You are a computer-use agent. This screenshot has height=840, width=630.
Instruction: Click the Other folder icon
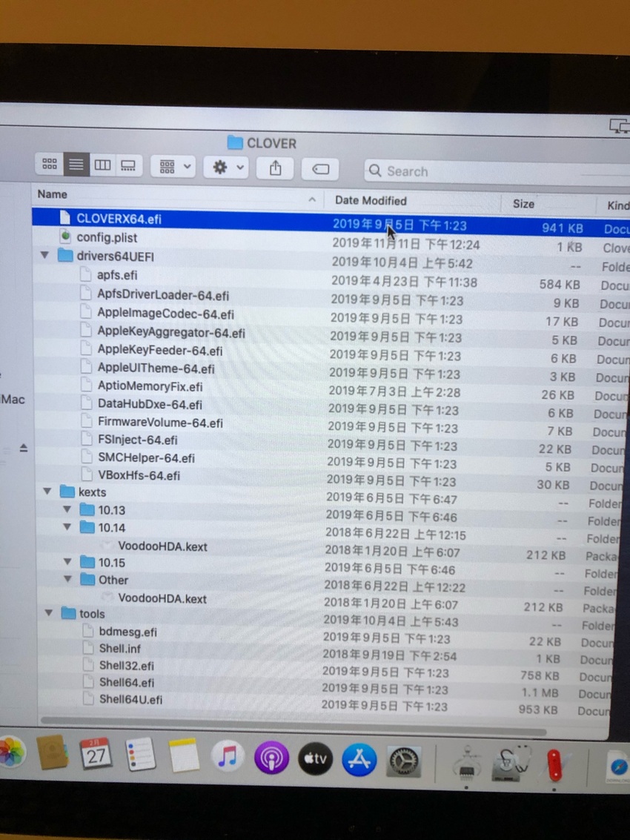coord(87,579)
